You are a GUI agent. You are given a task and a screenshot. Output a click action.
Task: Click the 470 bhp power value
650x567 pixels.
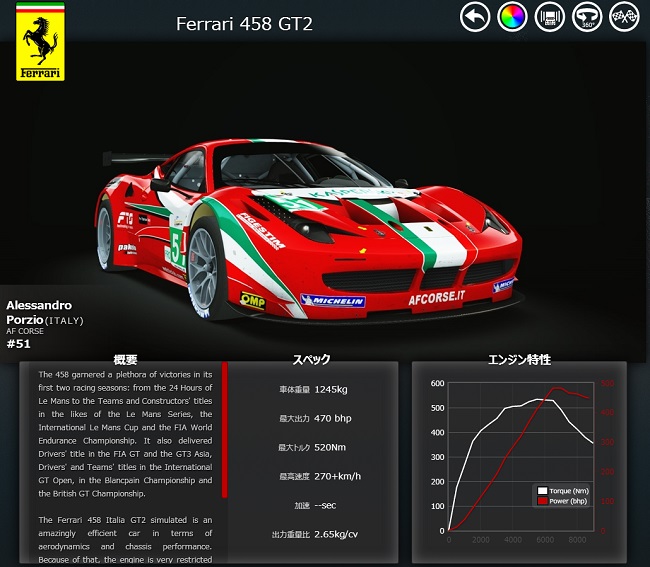pos(332,419)
